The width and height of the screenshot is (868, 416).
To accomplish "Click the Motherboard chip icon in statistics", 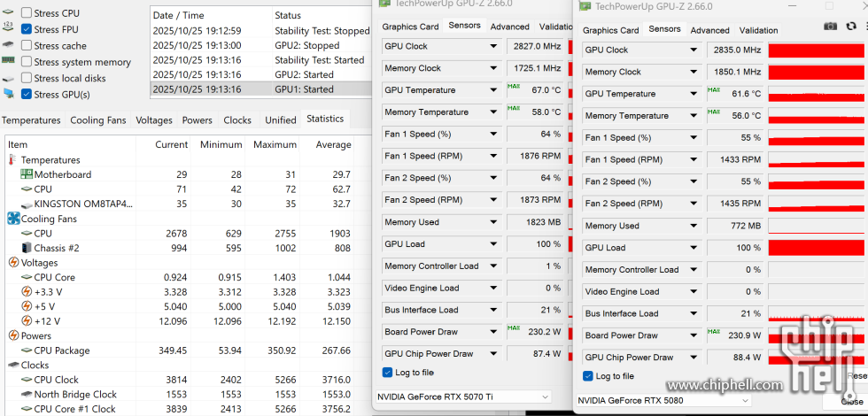I will 27,174.
